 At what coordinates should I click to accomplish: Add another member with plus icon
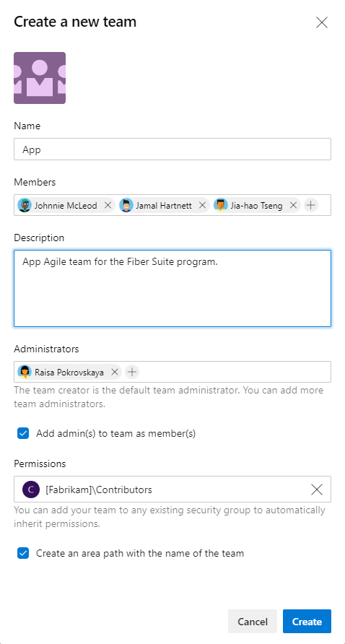click(x=311, y=205)
